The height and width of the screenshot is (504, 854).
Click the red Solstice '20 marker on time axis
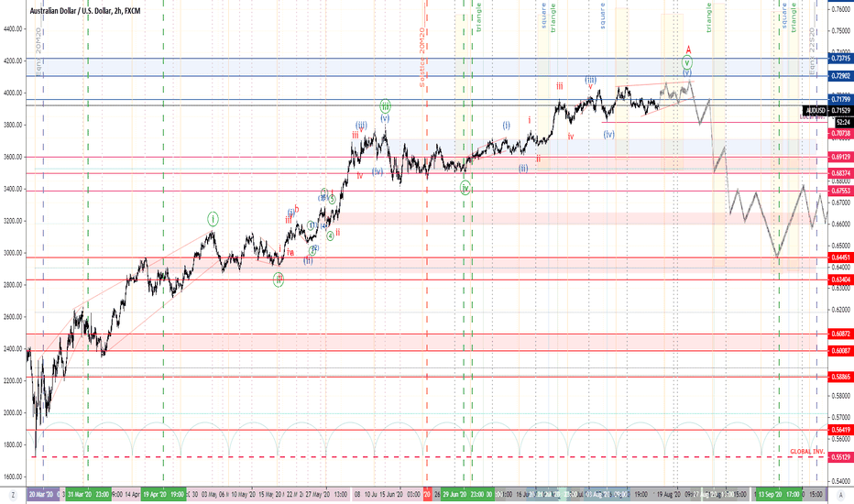[x=428, y=494]
